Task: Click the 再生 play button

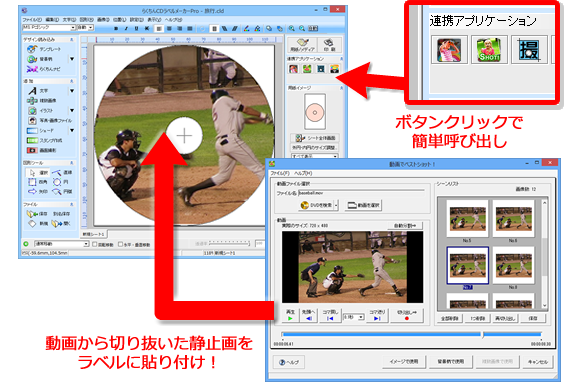Action: 290,315
